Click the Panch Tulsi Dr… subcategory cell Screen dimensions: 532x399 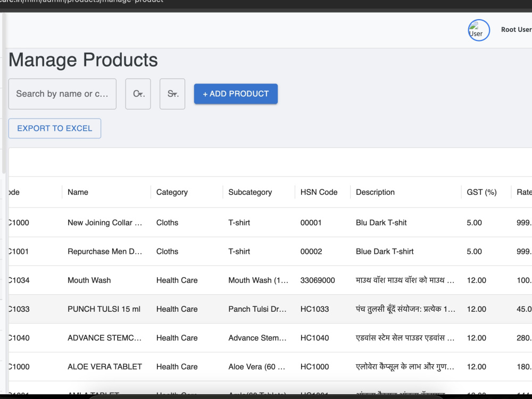257,309
